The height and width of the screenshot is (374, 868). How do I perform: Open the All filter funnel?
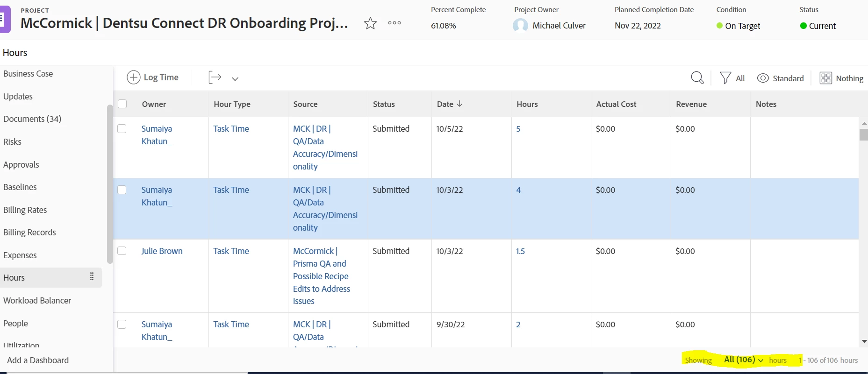[x=725, y=78]
